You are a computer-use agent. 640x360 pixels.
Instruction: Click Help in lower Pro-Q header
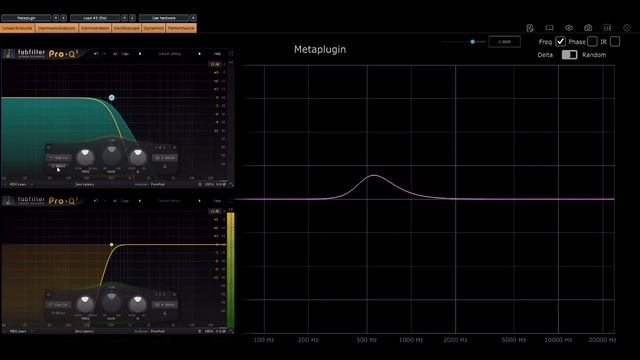(x=217, y=201)
